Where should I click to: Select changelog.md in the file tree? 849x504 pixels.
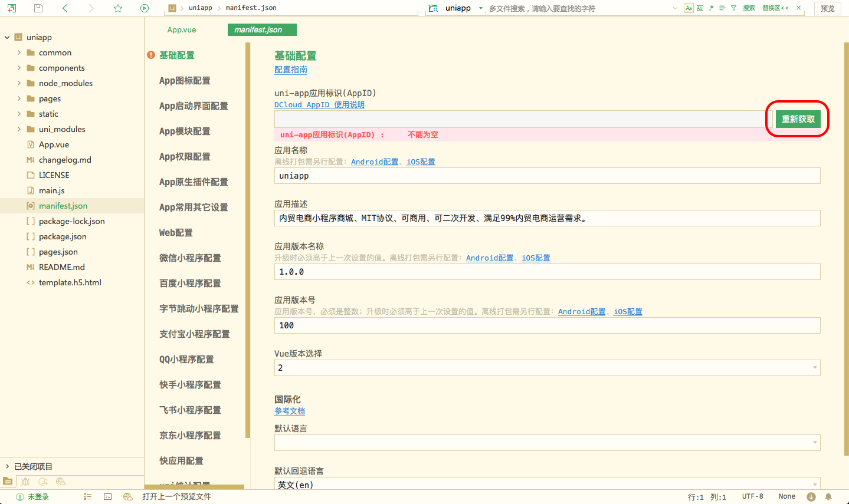click(65, 160)
